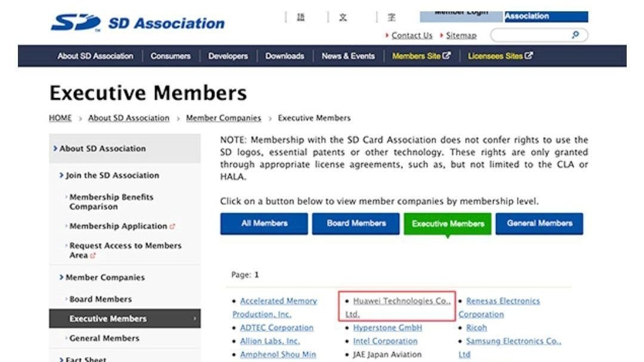Open Licensees Sites external link

point(500,56)
